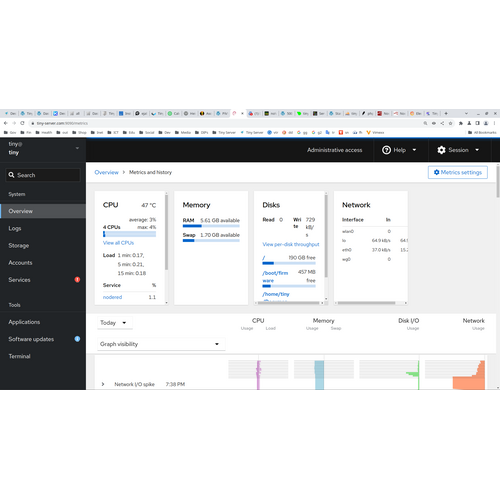
Task: Open Metrics settings
Action: point(458,172)
